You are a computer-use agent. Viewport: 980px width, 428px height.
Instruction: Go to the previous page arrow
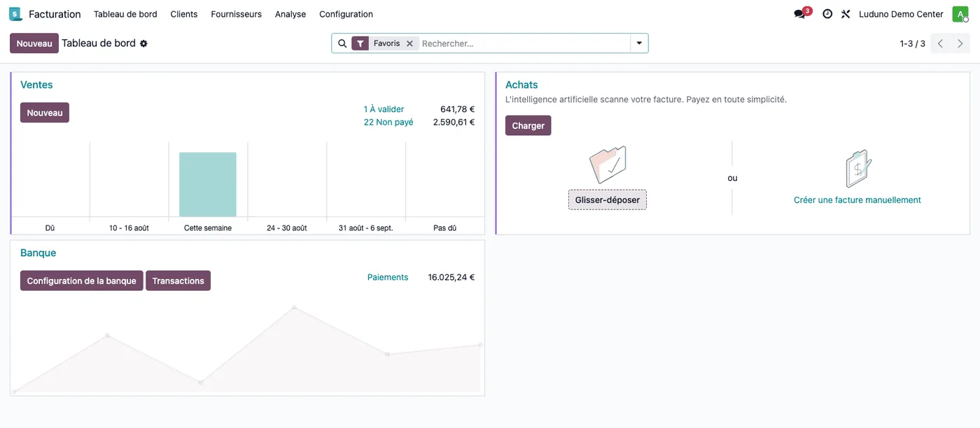pyautogui.click(x=941, y=43)
